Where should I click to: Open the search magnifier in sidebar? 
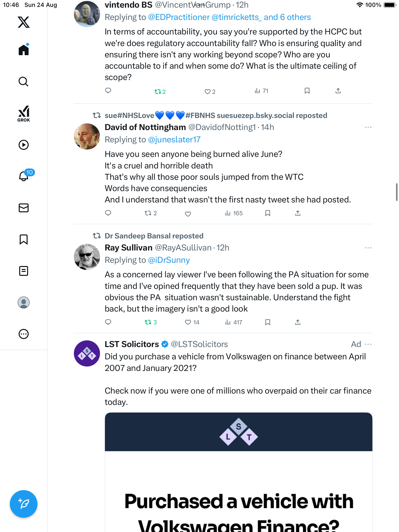pyautogui.click(x=24, y=82)
